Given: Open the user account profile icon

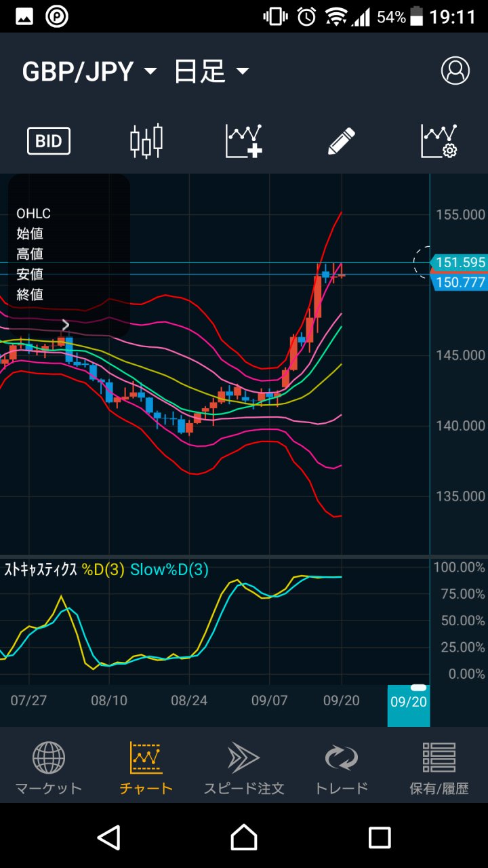Looking at the screenshot, I should 455,71.
